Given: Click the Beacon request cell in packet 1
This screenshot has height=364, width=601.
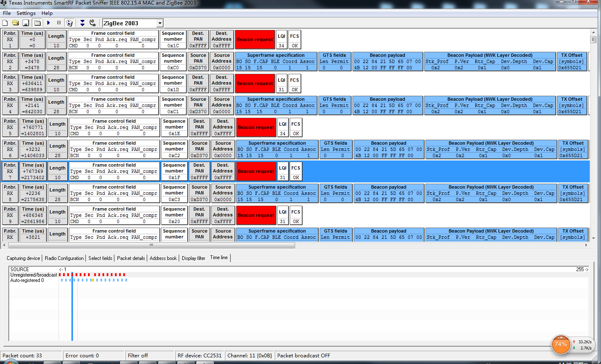Looking at the screenshot, I should pos(255,40).
